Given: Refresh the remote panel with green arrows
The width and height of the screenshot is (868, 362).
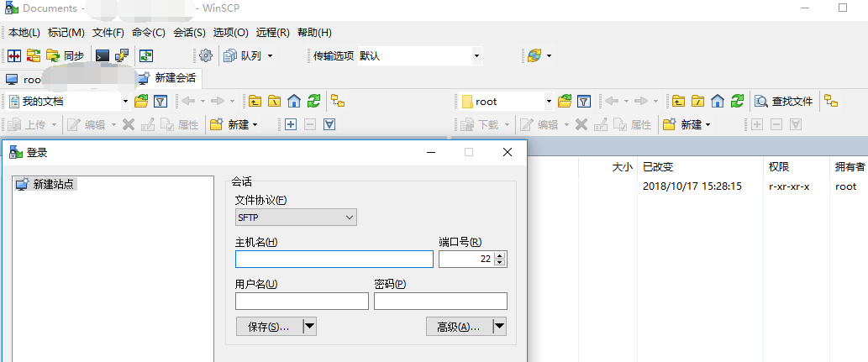Looking at the screenshot, I should [737, 102].
